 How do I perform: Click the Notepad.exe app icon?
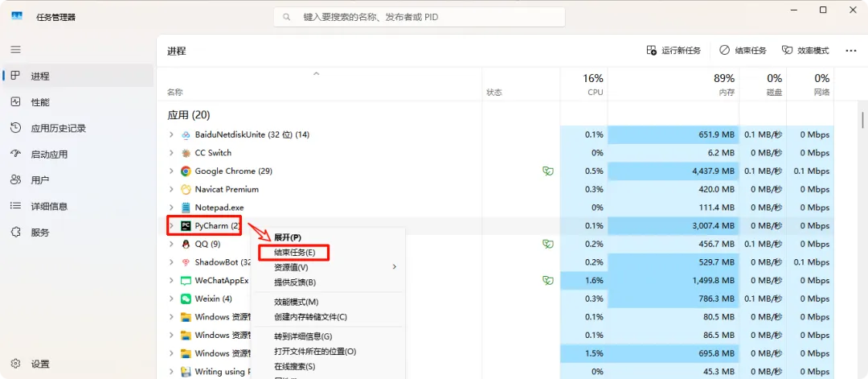point(186,208)
